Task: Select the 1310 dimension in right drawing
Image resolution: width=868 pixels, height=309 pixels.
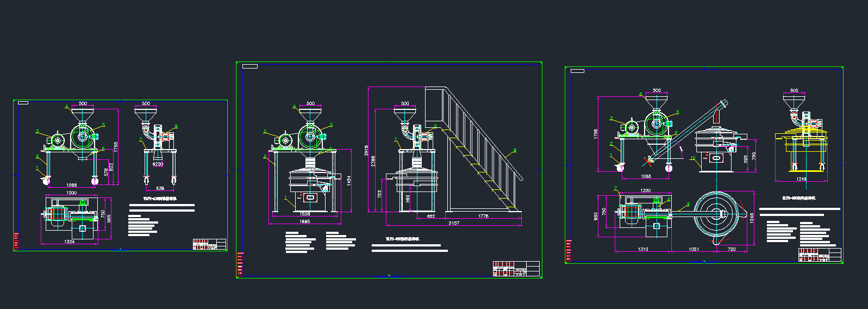Action: (x=643, y=249)
